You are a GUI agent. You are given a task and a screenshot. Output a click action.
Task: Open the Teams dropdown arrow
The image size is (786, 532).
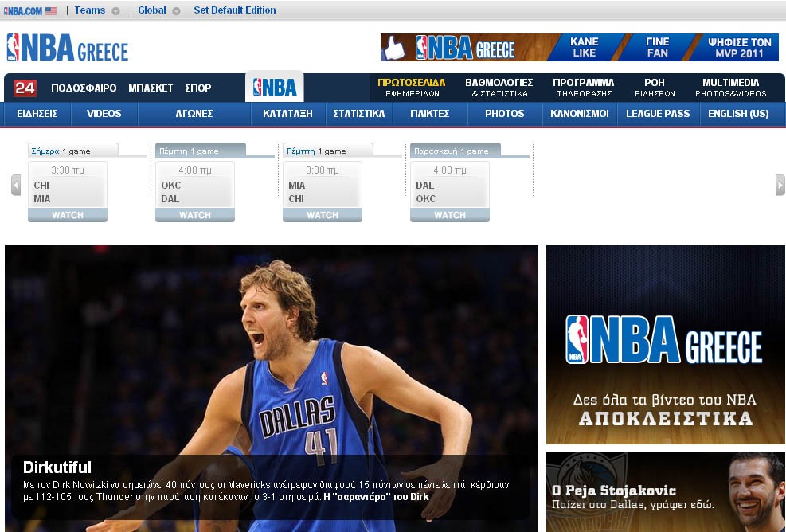click(x=115, y=11)
